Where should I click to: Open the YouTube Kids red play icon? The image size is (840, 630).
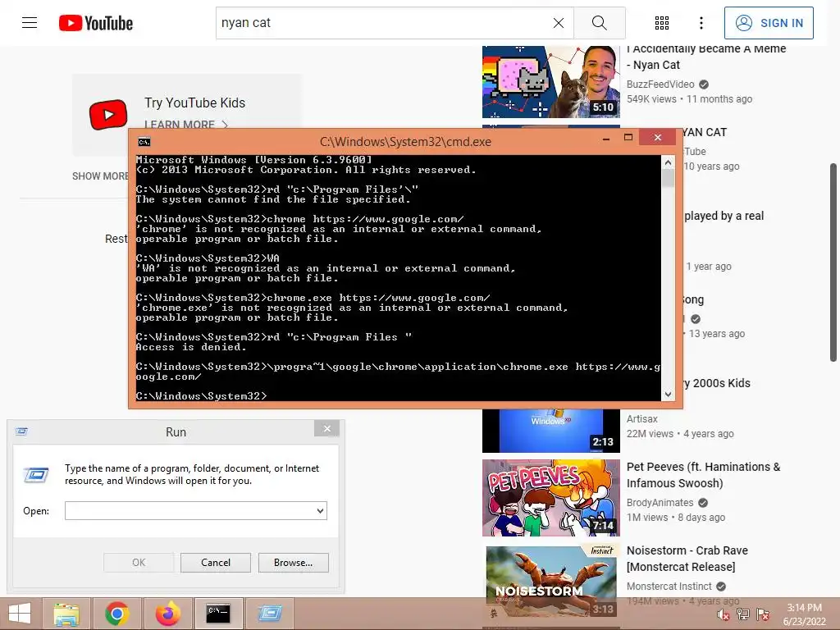[x=108, y=115]
